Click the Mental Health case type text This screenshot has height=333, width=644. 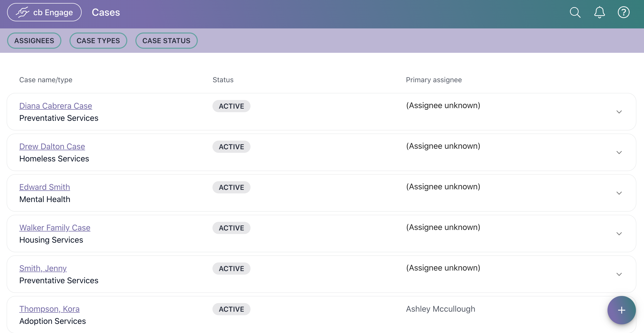[x=45, y=199]
